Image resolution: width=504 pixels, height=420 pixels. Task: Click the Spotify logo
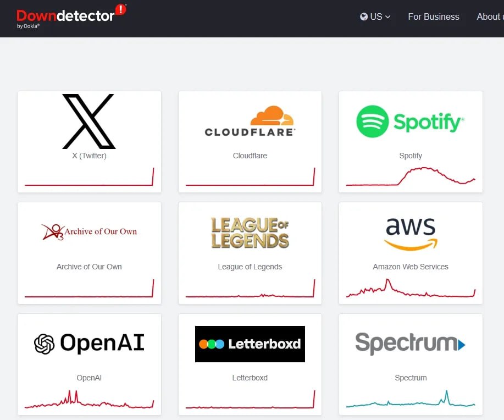coord(411,121)
